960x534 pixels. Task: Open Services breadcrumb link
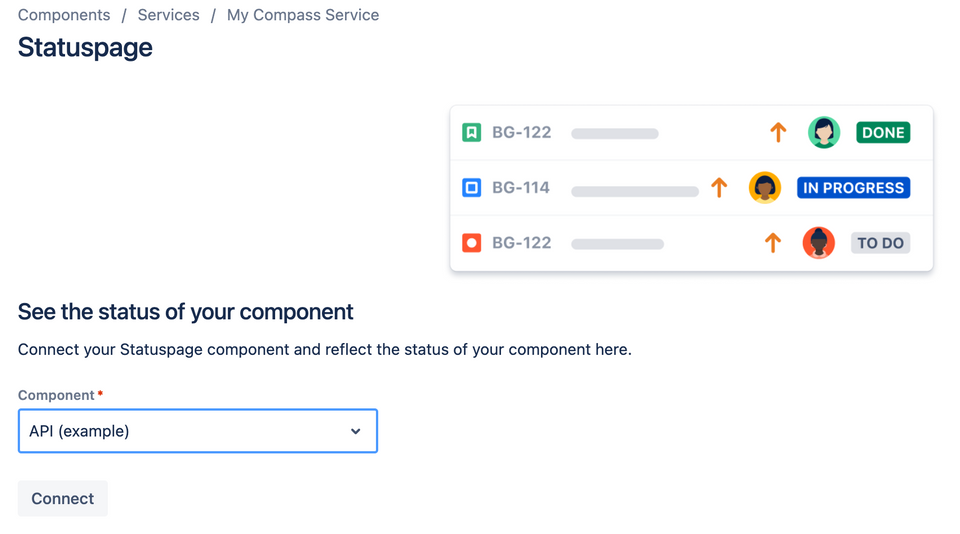coord(168,15)
